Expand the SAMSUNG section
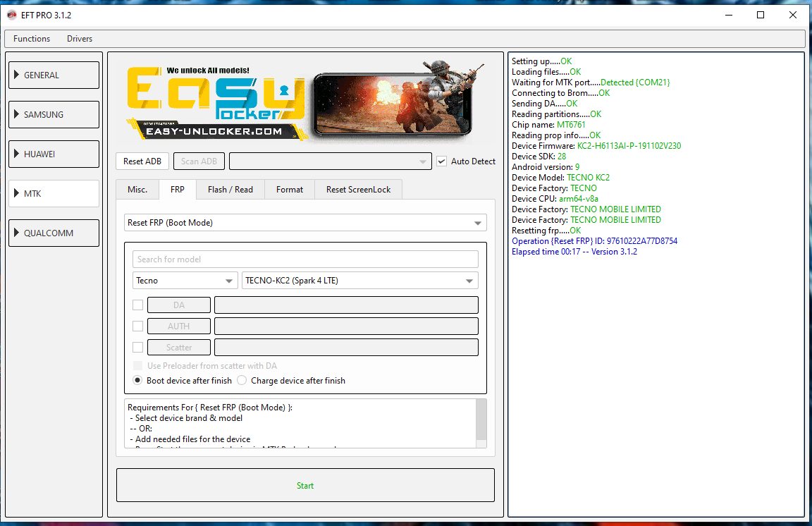The width and height of the screenshot is (812, 526). [x=54, y=114]
